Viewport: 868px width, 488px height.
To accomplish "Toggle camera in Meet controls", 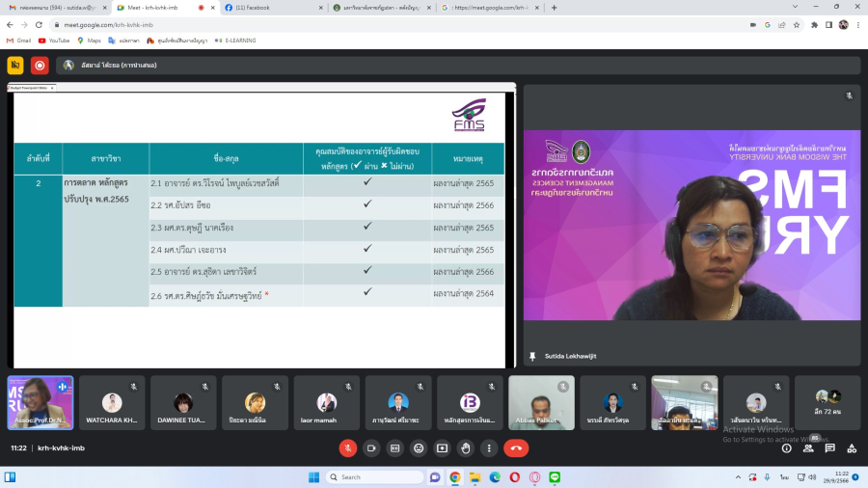I will pos(371,448).
